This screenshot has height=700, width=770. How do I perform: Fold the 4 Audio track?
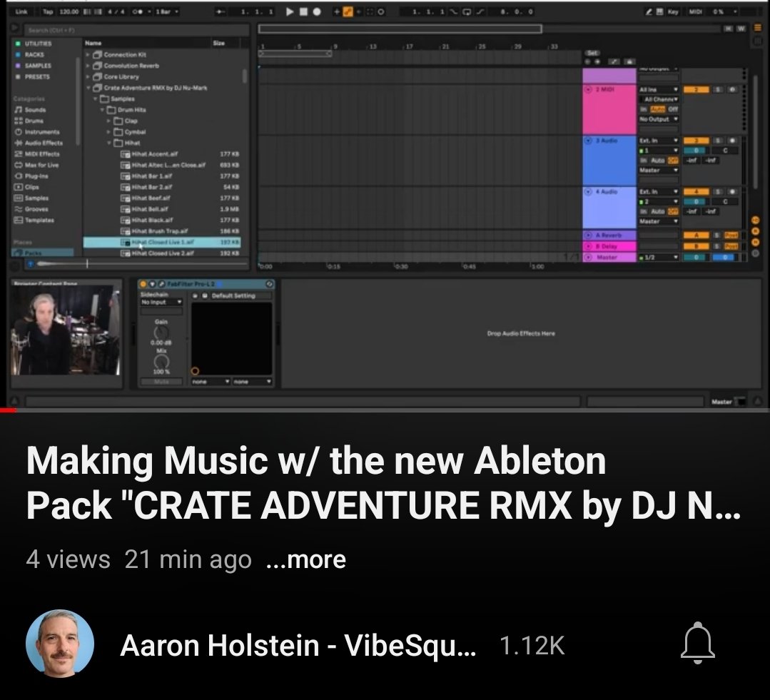[588, 192]
